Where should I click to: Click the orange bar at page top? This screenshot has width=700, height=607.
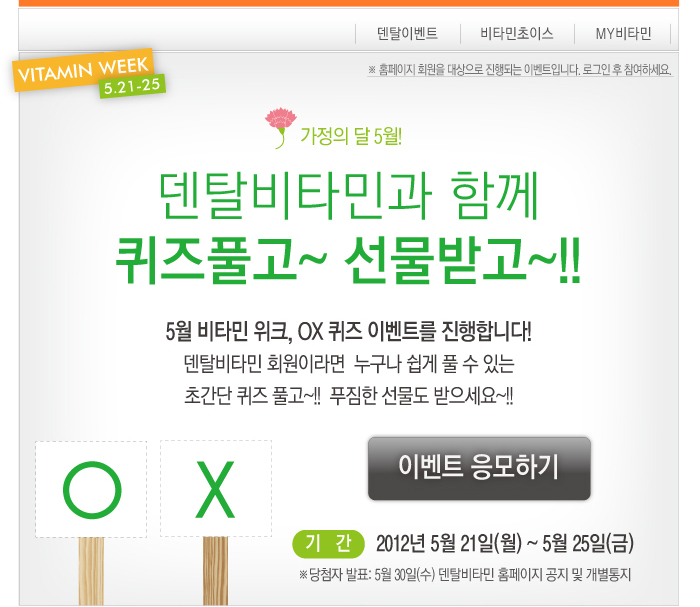pos(349,3)
